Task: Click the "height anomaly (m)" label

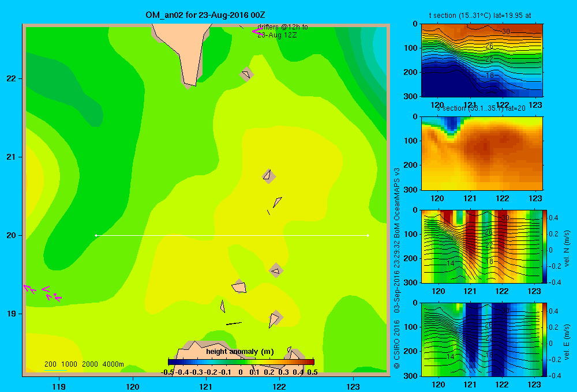Action: pos(240,352)
